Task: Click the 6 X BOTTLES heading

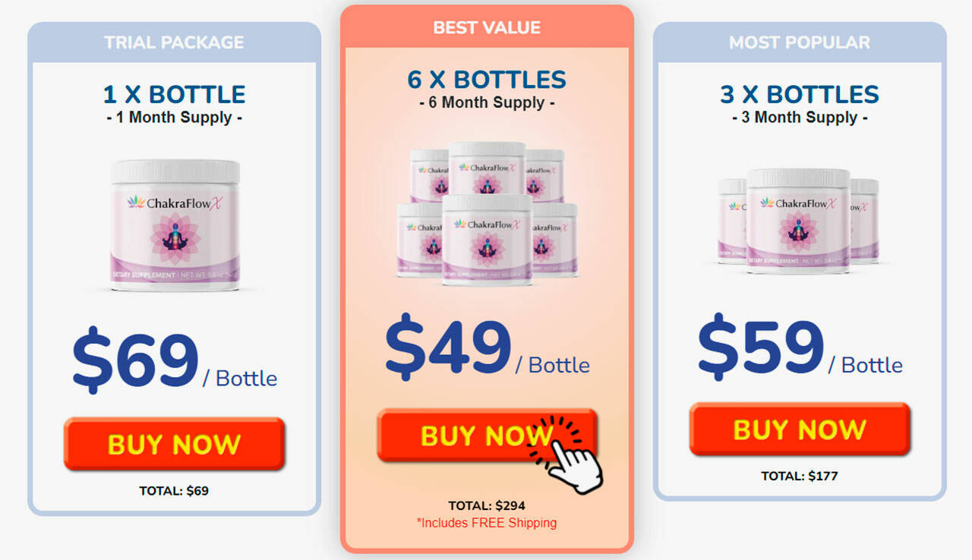Action: 487,80
